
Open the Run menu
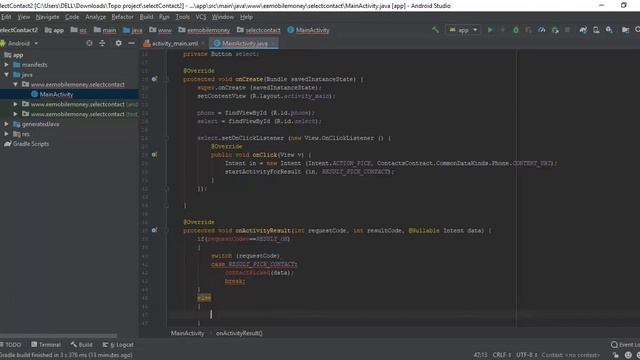click(164, 17)
